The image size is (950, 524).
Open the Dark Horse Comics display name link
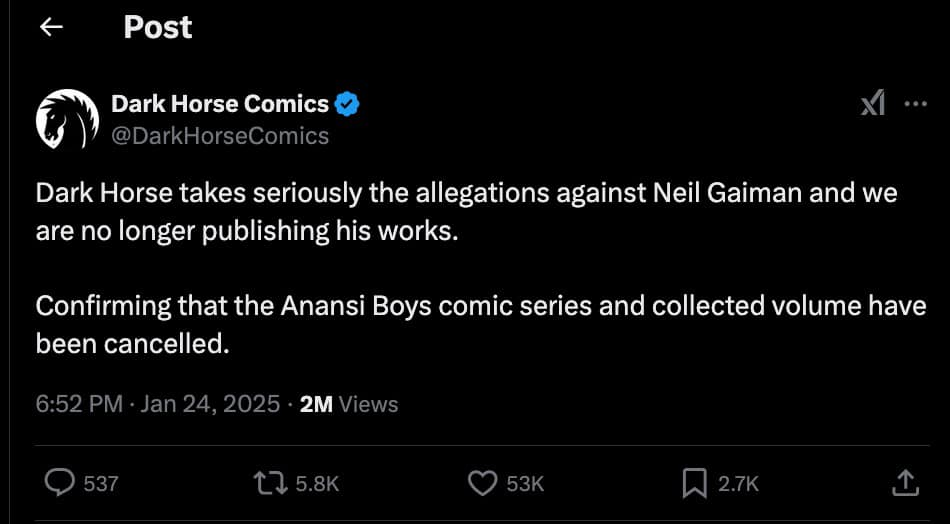[x=220, y=105]
